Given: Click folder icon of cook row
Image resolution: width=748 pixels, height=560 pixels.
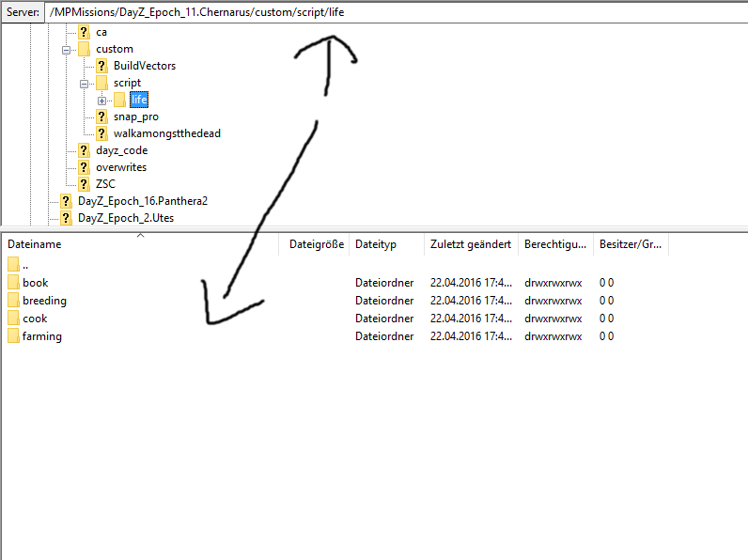Looking at the screenshot, I should coord(13,319).
